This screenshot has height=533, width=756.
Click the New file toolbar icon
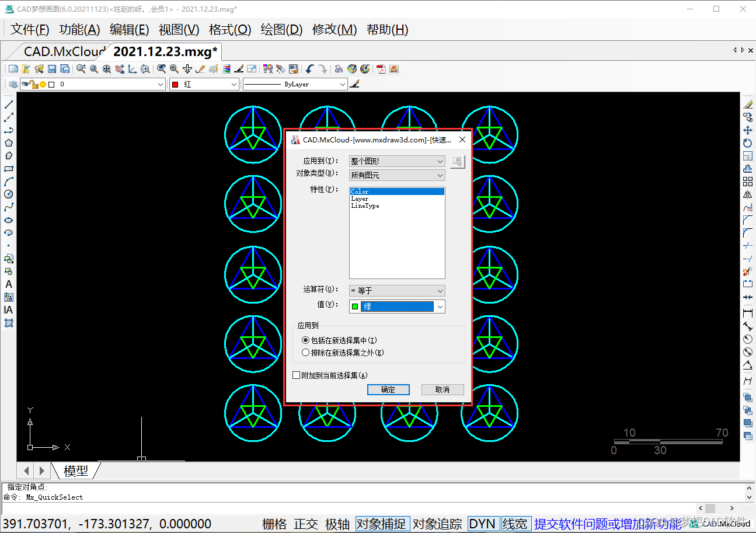pos(13,69)
